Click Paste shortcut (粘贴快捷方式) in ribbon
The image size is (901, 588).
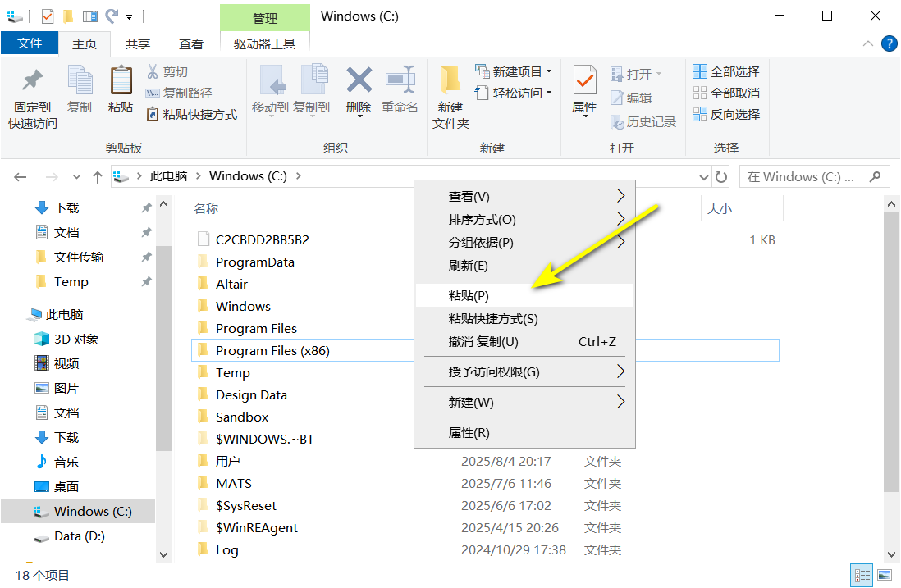coord(191,114)
